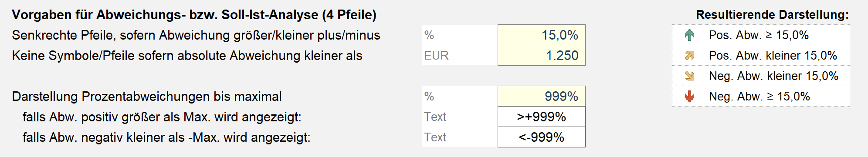868x157 pixels.
Task: Select the <-999% text cell
Action: click(x=541, y=137)
